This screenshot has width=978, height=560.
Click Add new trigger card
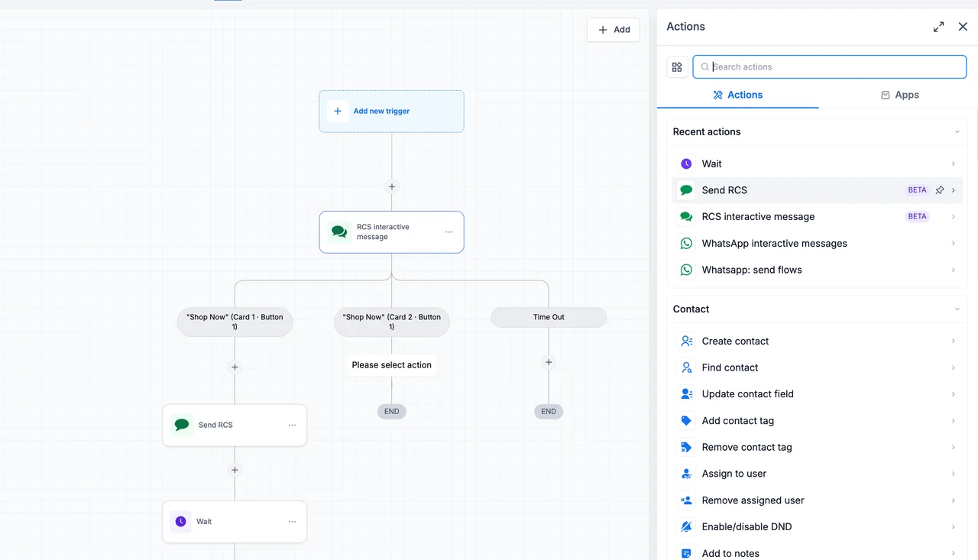click(391, 112)
